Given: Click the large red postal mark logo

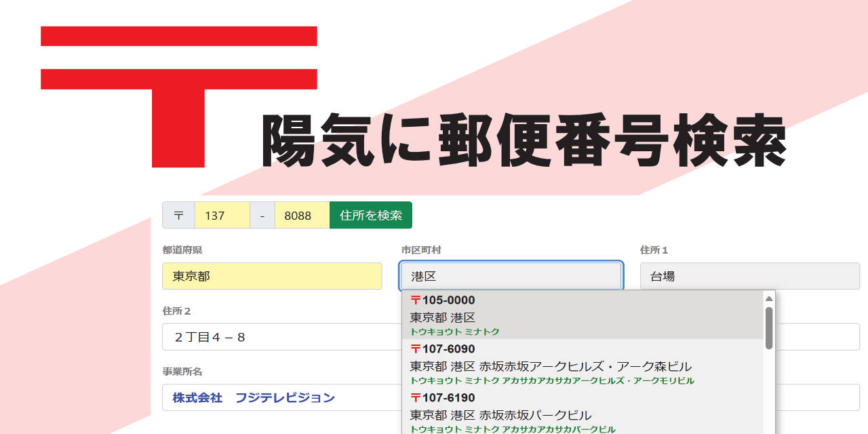Looking at the screenshot, I should pyautogui.click(x=180, y=95).
